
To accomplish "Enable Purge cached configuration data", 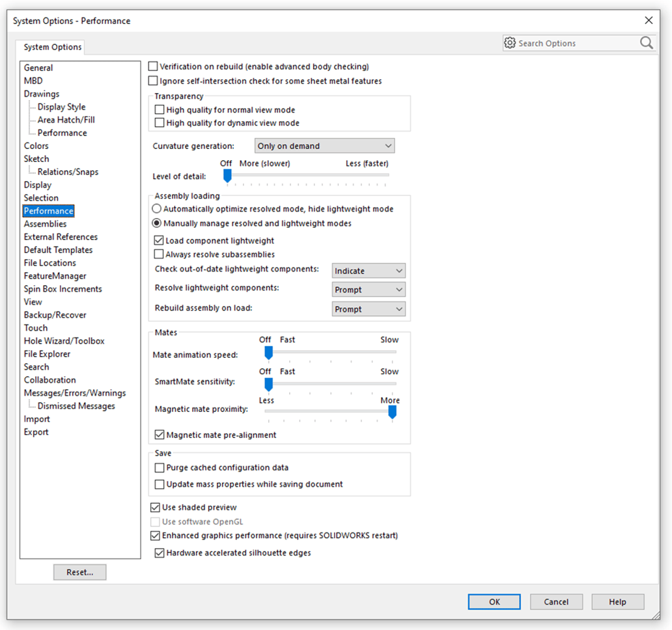I will 160,467.
